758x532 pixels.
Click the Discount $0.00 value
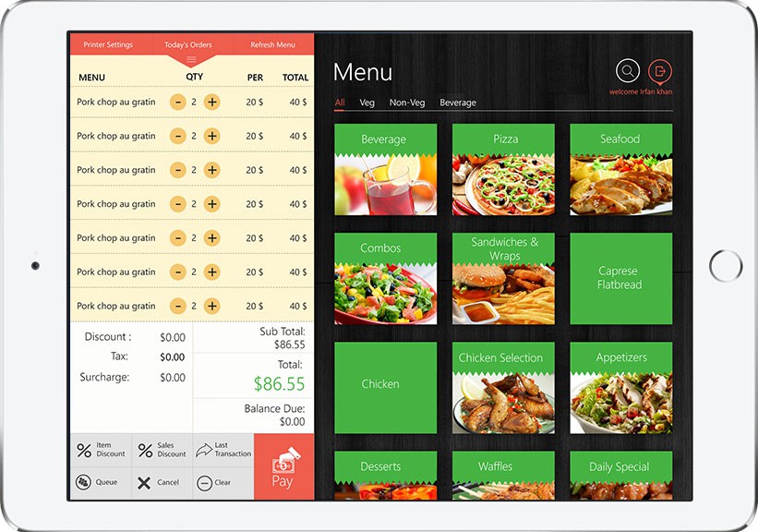[173, 337]
